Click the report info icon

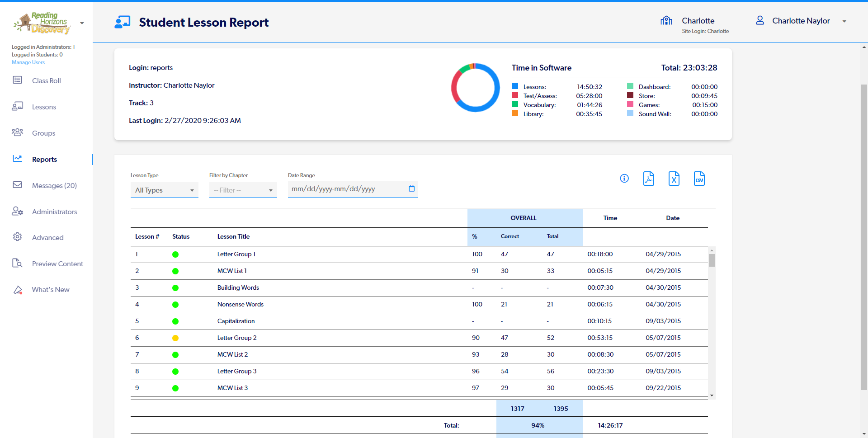point(624,179)
